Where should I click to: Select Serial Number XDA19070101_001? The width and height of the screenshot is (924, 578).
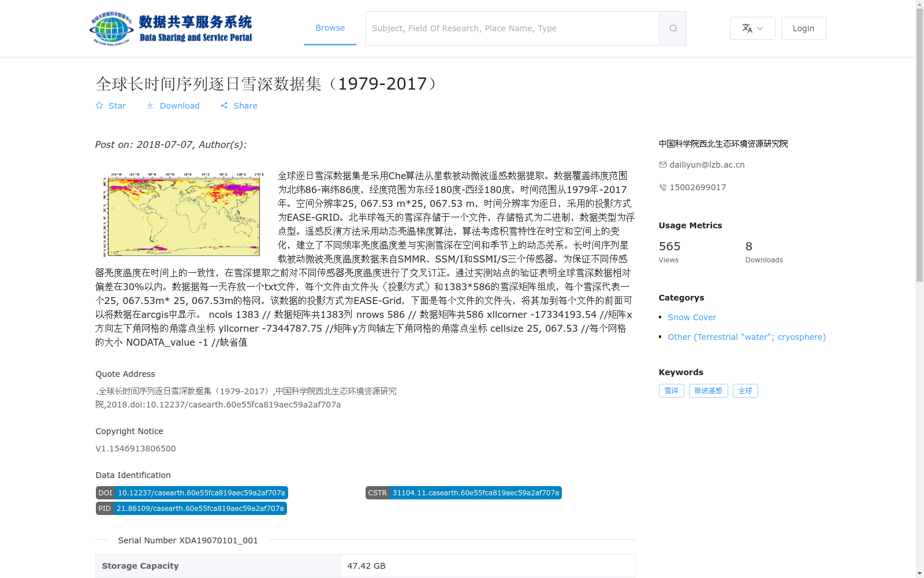point(188,540)
